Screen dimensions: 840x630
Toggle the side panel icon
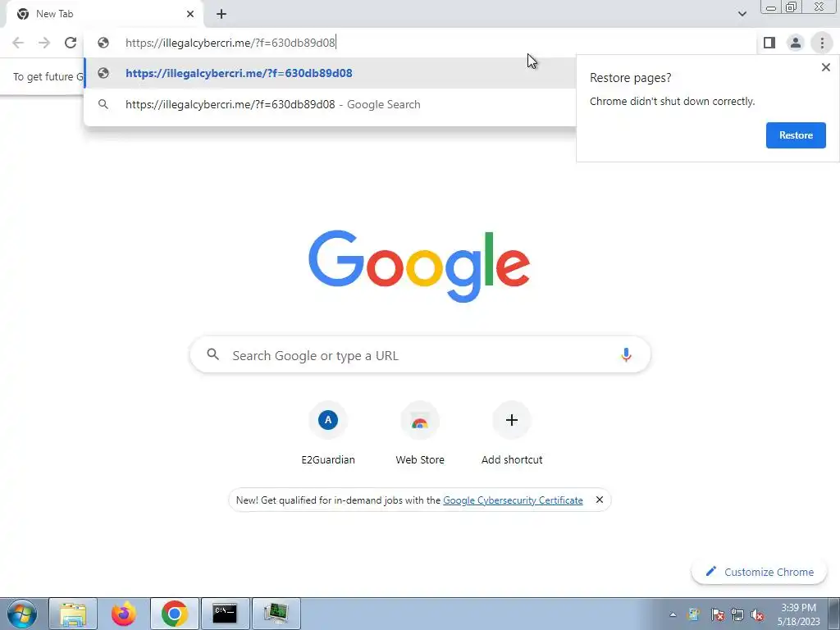click(769, 43)
